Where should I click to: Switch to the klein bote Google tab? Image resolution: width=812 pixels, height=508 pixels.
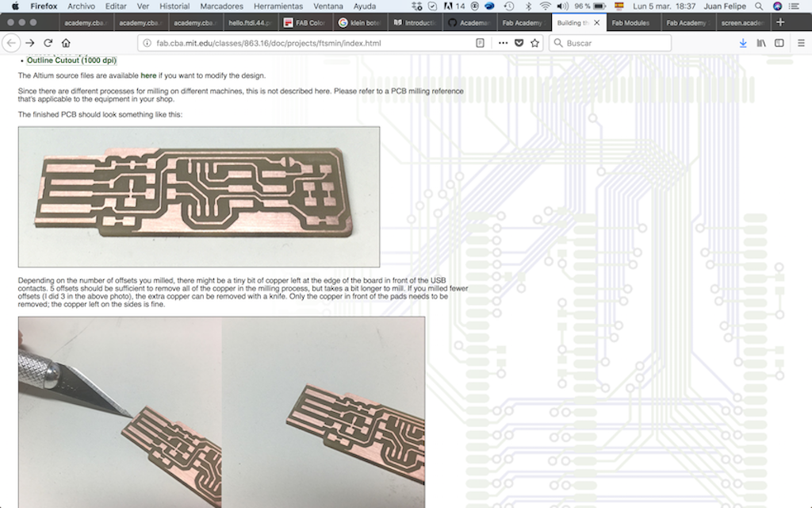pyautogui.click(x=360, y=22)
